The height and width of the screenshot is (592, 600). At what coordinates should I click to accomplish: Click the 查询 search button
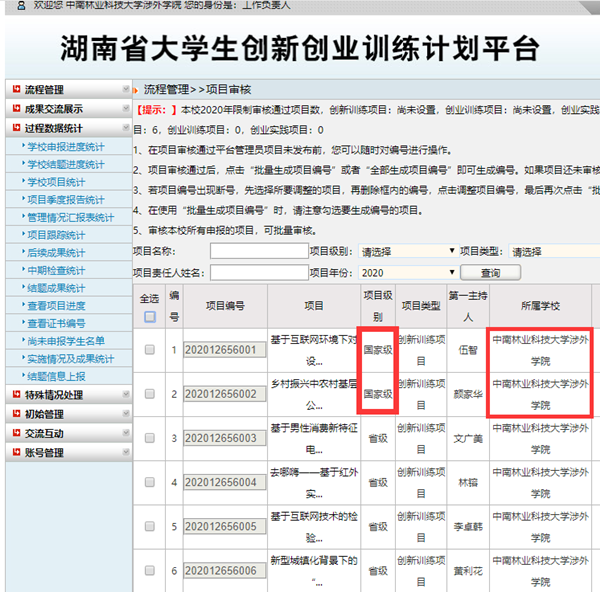point(490,272)
